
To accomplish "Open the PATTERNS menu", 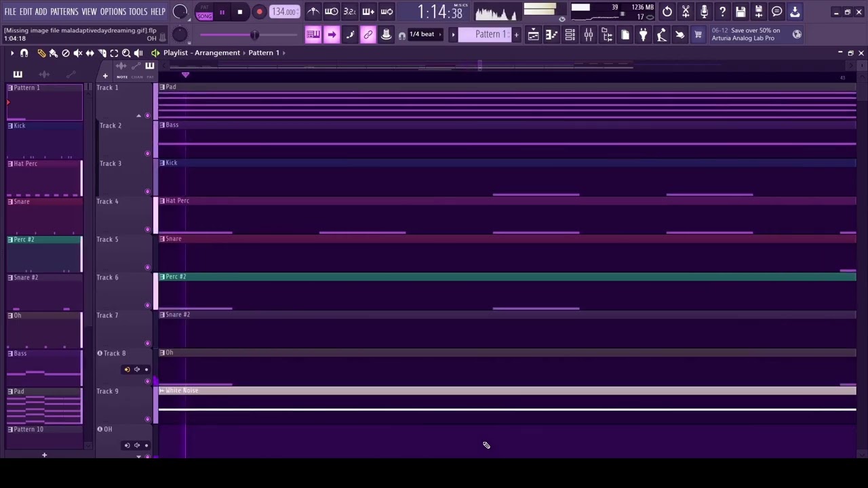I will click(64, 12).
